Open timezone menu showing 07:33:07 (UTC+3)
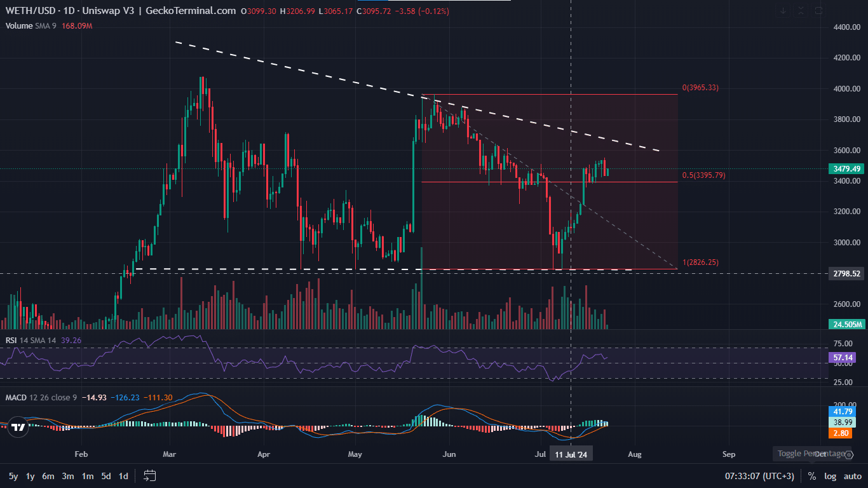This screenshot has width=868, height=488. [x=759, y=476]
